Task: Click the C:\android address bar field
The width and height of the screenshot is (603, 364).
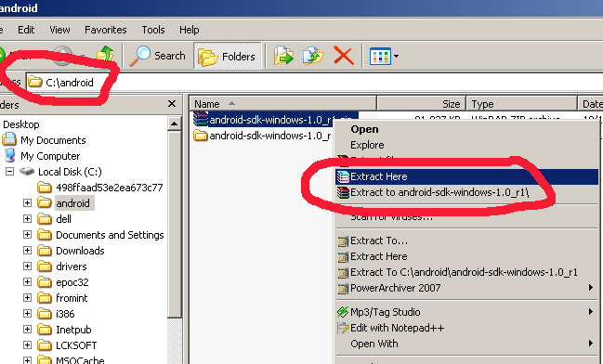Action: (315, 83)
